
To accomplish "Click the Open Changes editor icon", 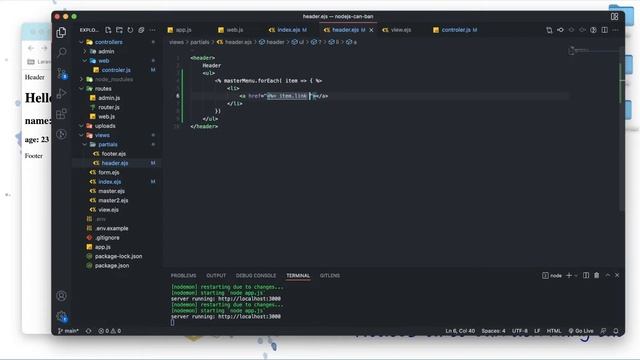I will pyautogui.click(x=549, y=30).
